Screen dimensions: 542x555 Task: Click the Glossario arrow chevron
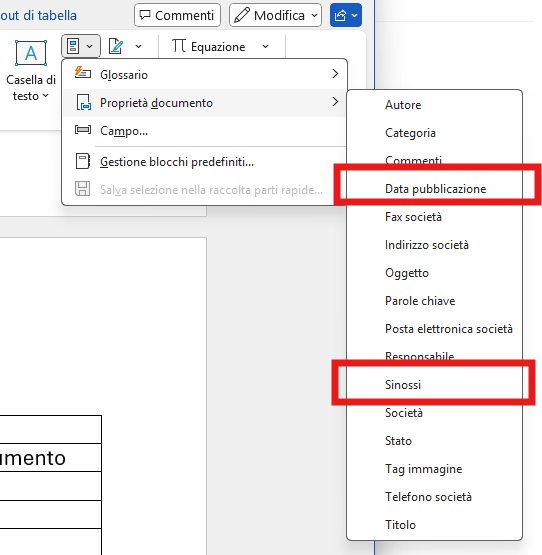click(335, 74)
